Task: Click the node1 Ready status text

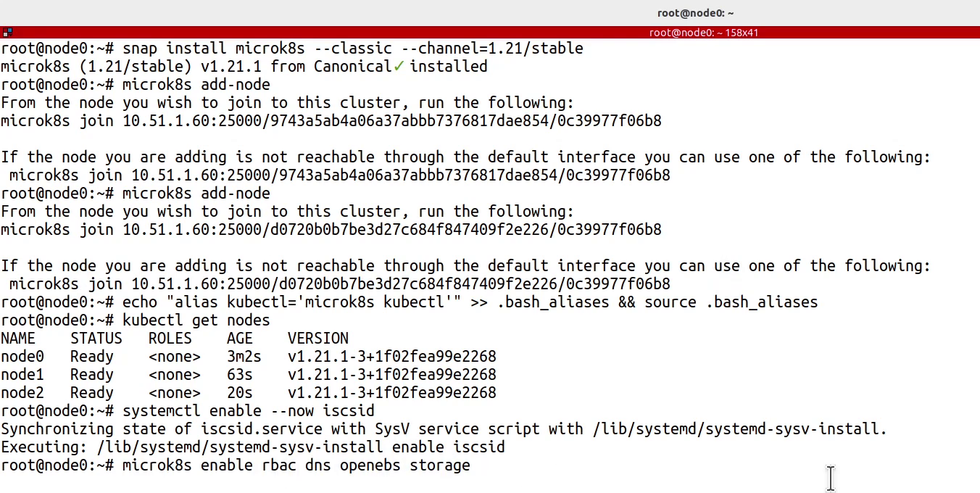Action: coord(92,375)
